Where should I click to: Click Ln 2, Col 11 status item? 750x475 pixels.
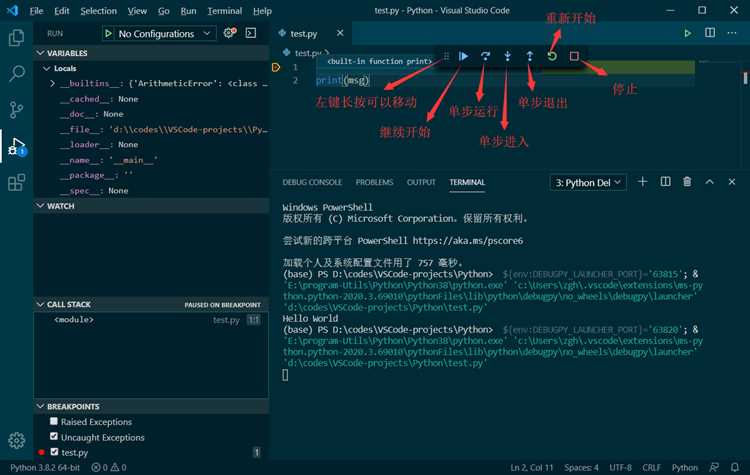pos(531,467)
